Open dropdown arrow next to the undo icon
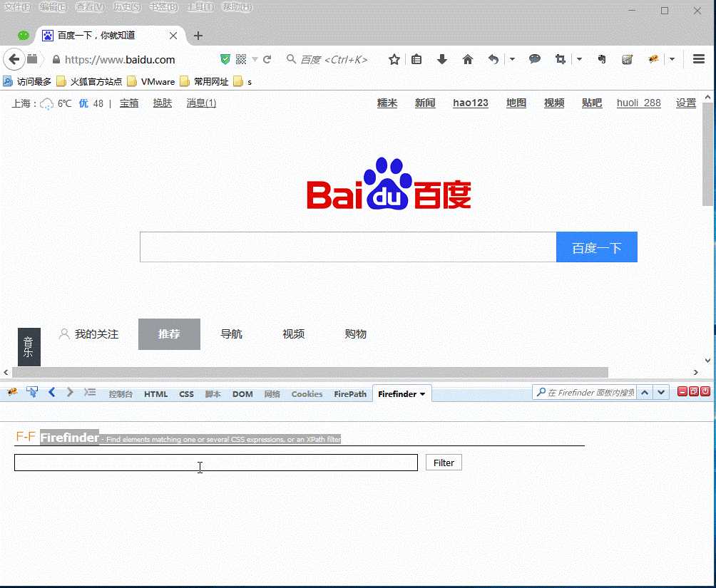716x588 pixels. [512, 59]
